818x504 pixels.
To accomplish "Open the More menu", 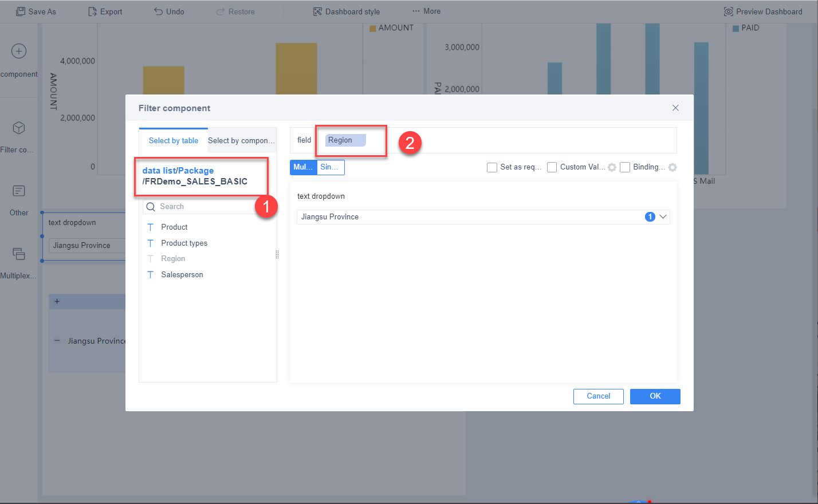I will coord(426,11).
